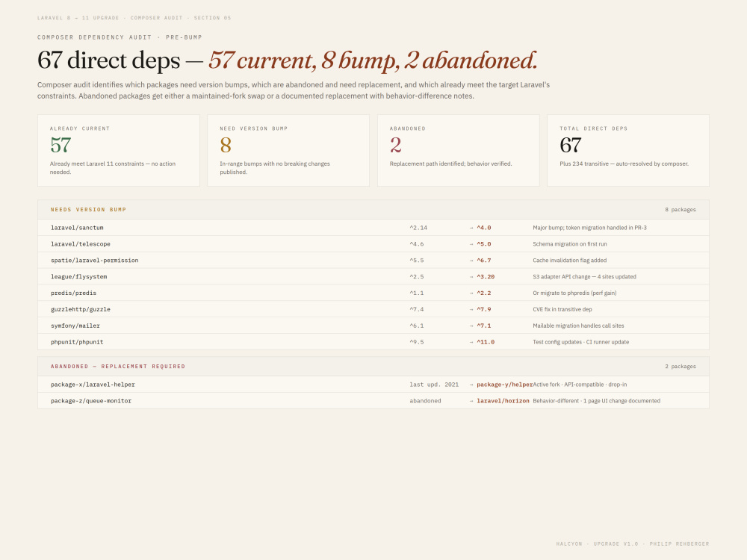Click target version '^11.0' for phpunit
747x560 pixels.
point(486,342)
